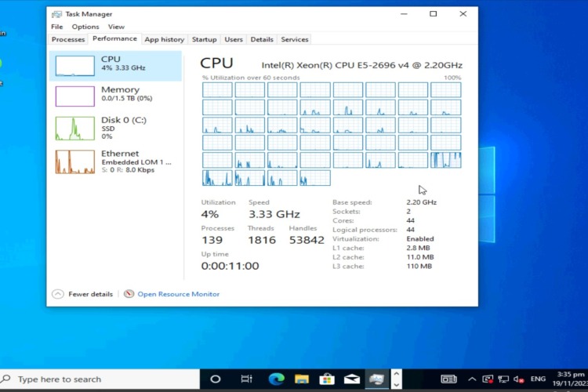Click the Threads count 1816

tap(262, 240)
